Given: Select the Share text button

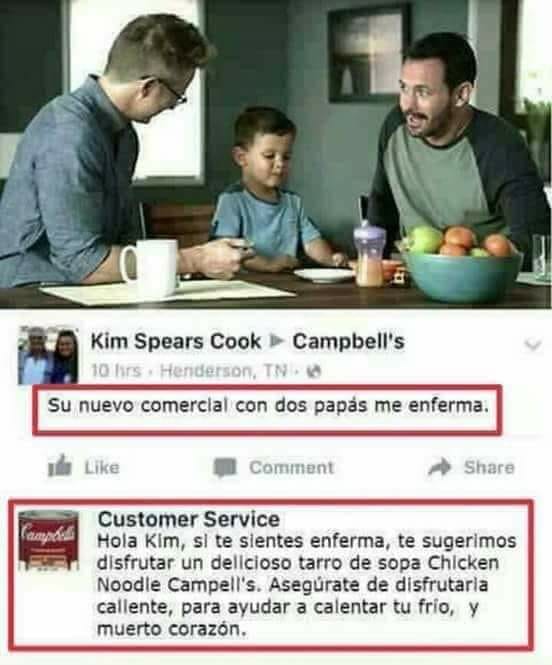Looking at the screenshot, I should [x=489, y=467].
